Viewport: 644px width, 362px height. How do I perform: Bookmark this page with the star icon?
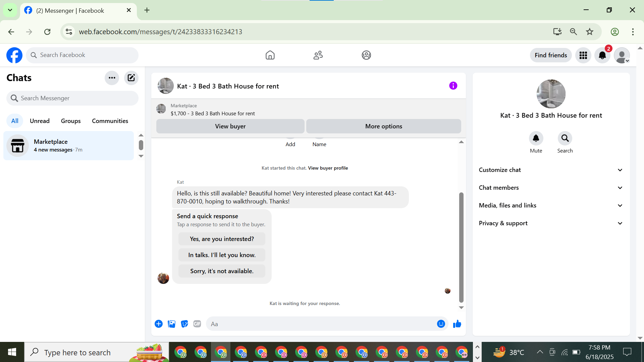(590, 32)
